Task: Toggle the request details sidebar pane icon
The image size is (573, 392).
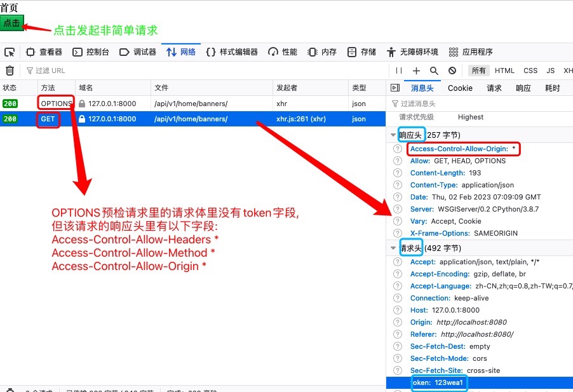Action: 394,88
